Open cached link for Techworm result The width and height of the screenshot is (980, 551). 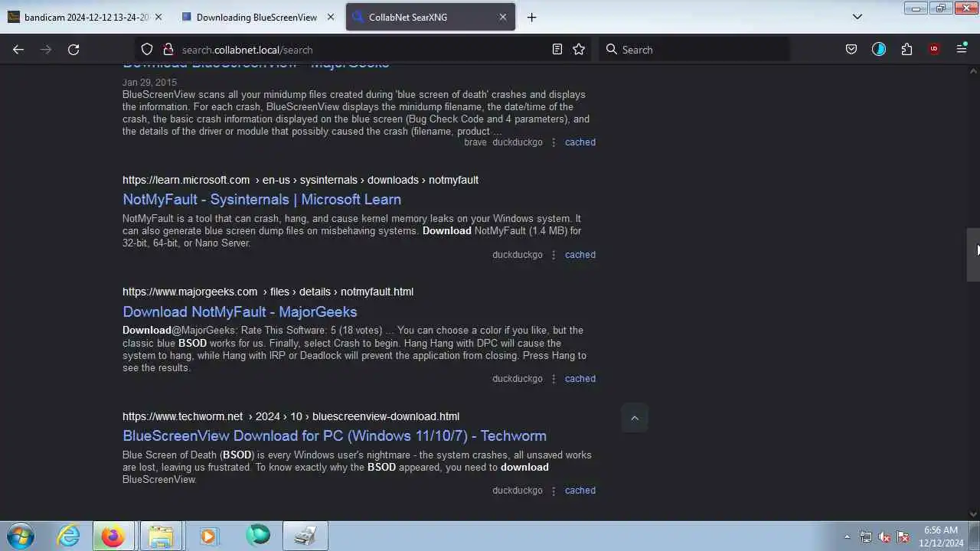(x=580, y=491)
